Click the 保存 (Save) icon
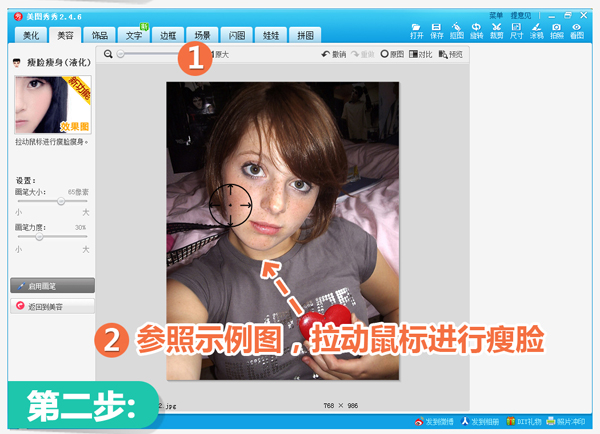The width and height of the screenshot is (600, 434). click(x=436, y=30)
